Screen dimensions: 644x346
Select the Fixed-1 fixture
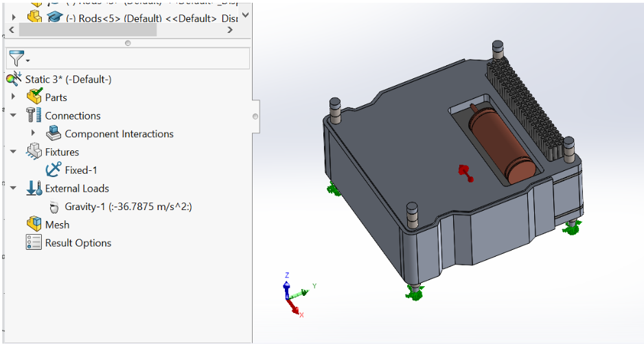(81, 170)
